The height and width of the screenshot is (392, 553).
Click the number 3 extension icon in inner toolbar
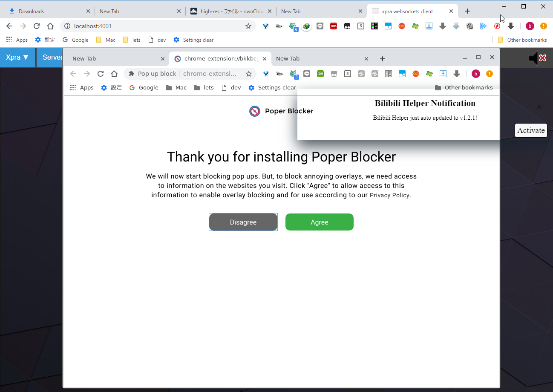click(x=348, y=74)
